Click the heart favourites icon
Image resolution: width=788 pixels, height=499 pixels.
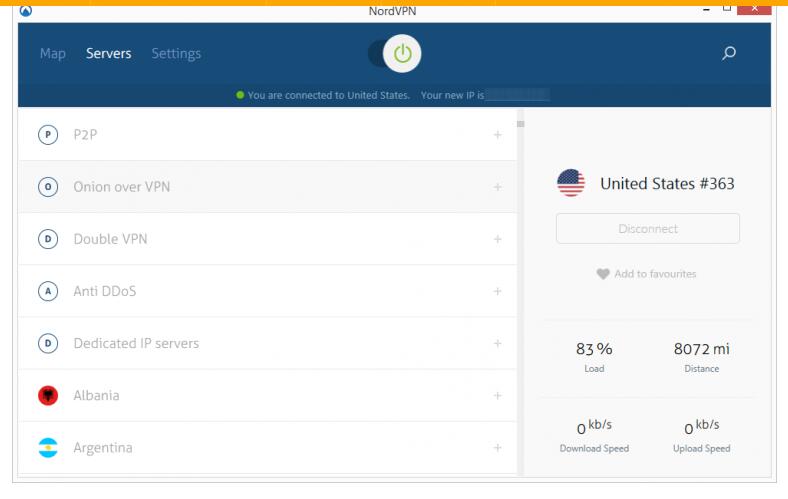(603, 274)
